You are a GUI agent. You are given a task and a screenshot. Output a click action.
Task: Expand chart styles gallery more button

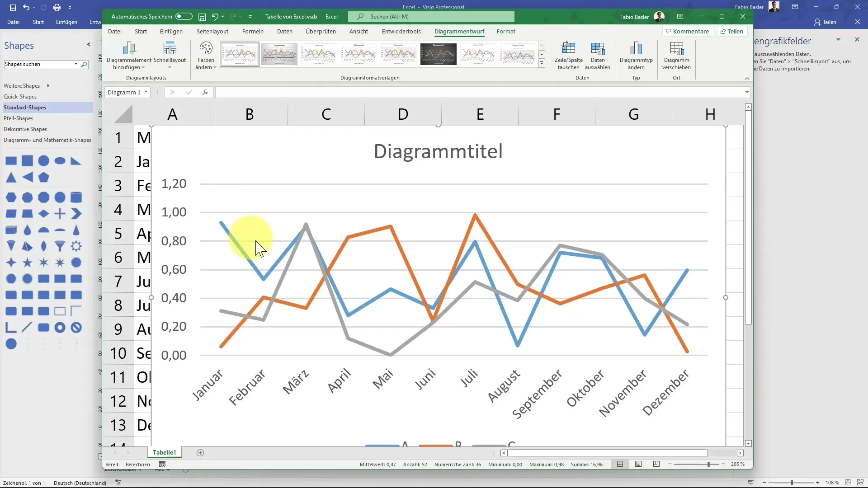[542, 63]
